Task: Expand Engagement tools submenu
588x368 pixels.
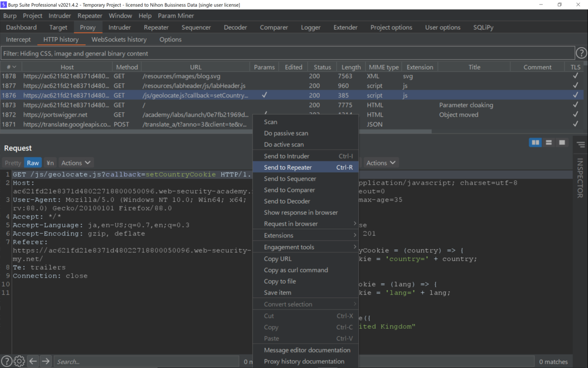Action: (305, 247)
